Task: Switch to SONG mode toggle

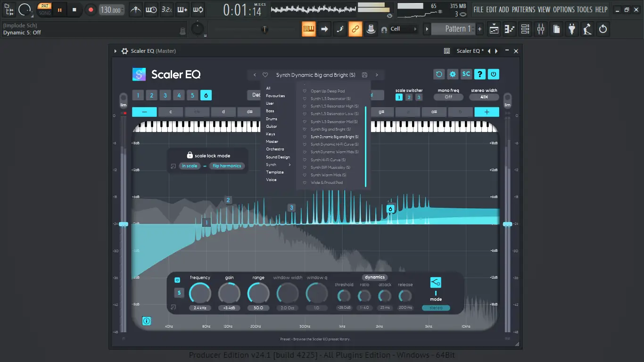Action: click(x=44, y=13)
